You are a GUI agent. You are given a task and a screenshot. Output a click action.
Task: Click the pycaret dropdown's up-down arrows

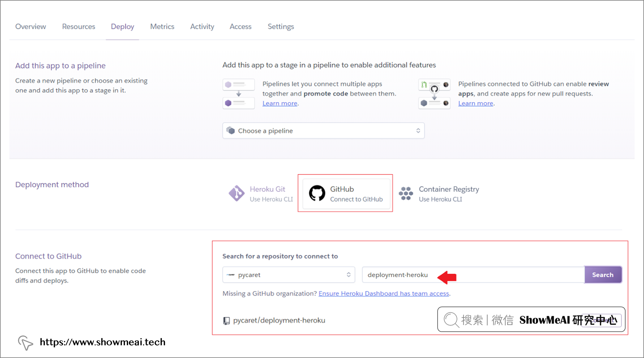[349, 275]
